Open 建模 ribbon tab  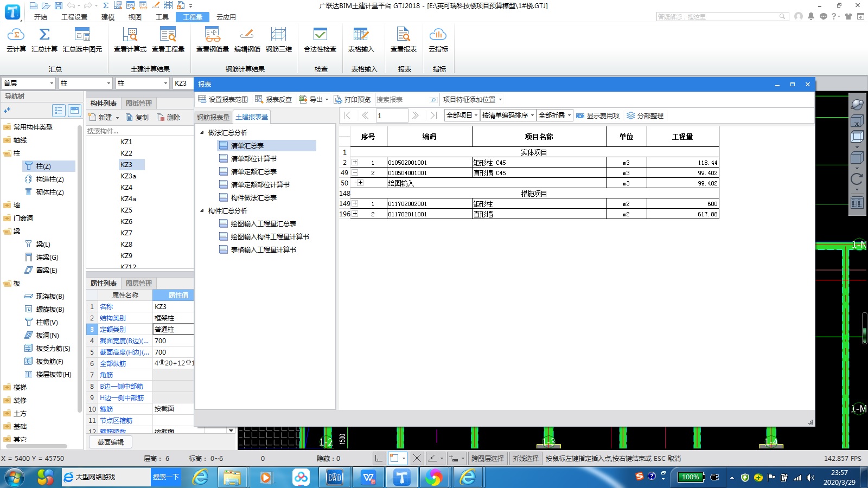pyautogui.click(x=108, y=17)
